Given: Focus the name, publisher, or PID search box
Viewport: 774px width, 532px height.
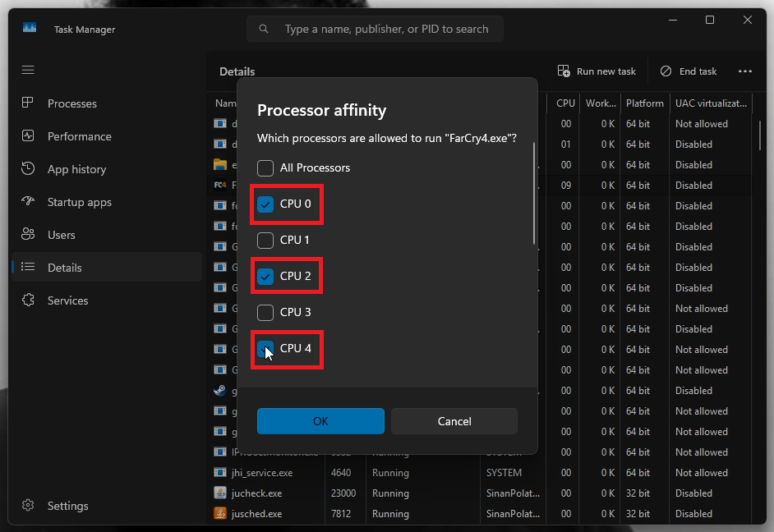Looking at the screenshot, I should pyautogui.click(x=375, y=29).
